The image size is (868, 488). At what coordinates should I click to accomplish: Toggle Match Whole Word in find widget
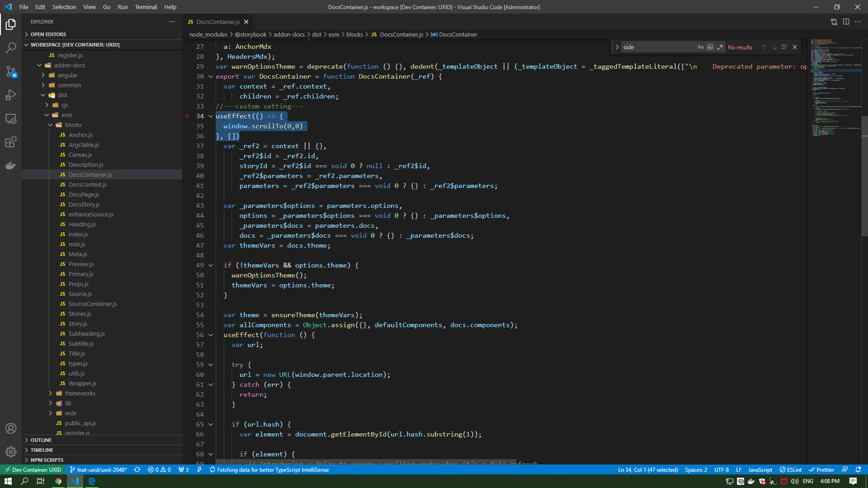[710, 47]
